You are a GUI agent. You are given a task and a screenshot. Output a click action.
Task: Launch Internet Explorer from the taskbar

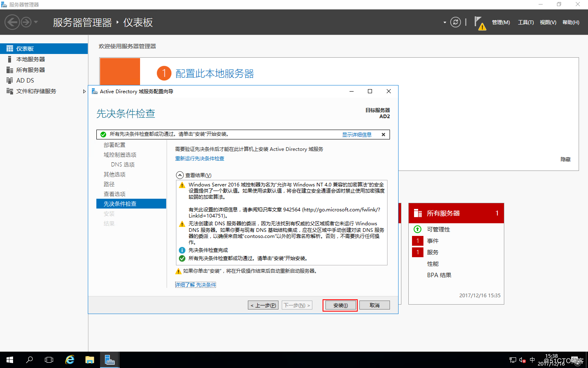pos(70,360)
